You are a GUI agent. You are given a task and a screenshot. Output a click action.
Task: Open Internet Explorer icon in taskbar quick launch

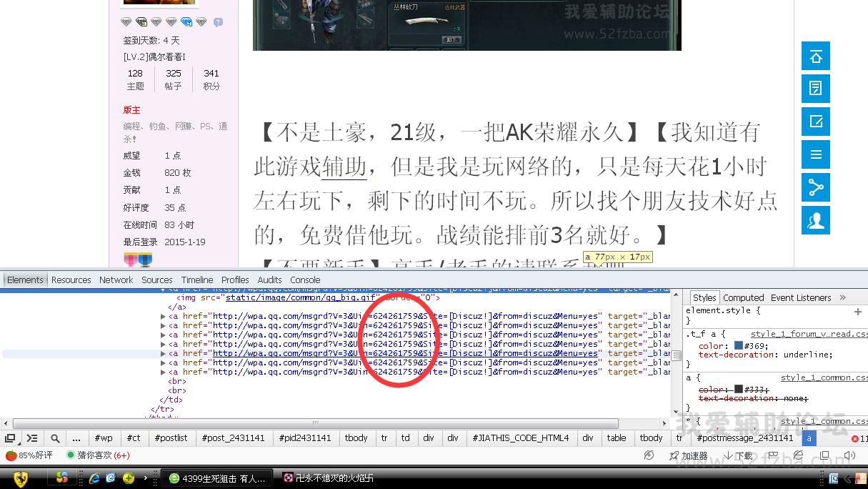(94, 478)
